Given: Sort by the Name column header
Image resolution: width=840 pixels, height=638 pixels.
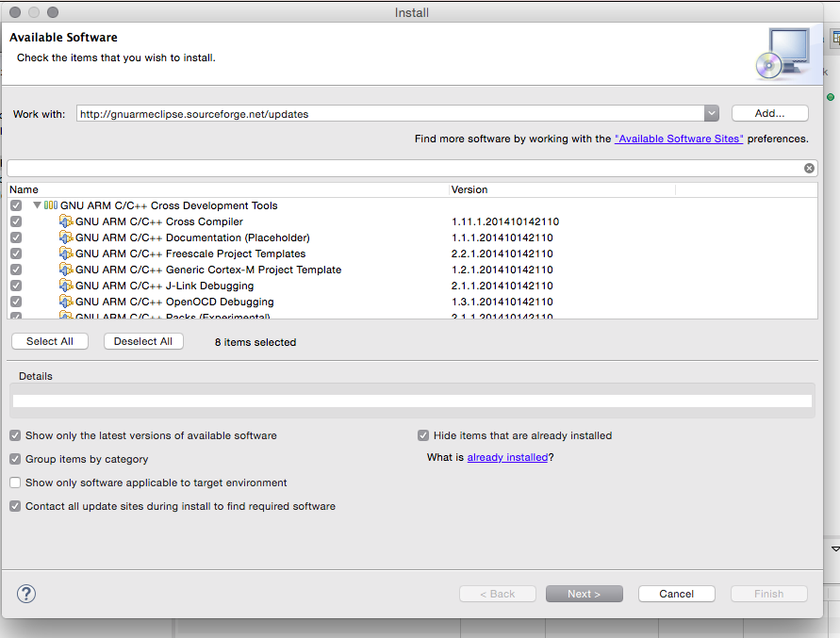Looking at the screenshot, I should [x=229, y=189].
